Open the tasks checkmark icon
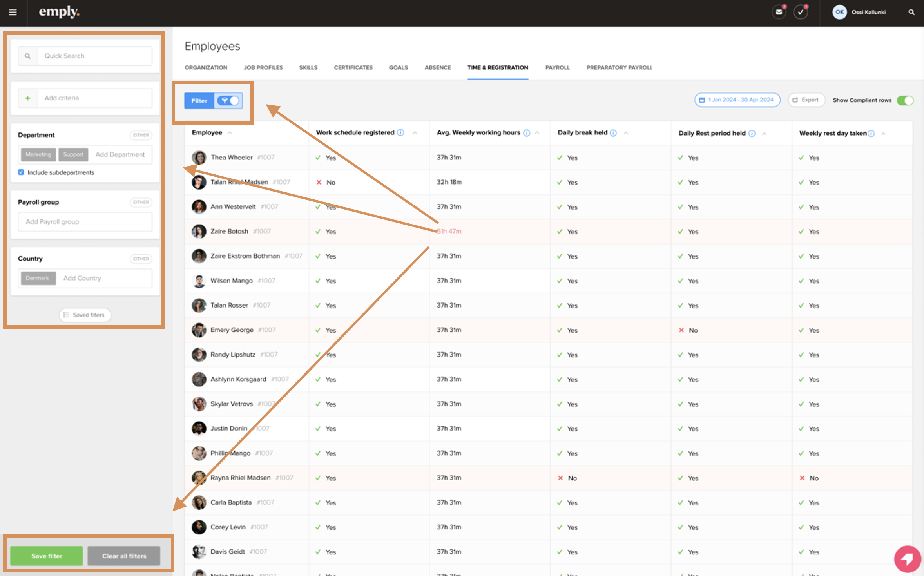The height and width of the screenshot is (576, 924). point(800,12)
